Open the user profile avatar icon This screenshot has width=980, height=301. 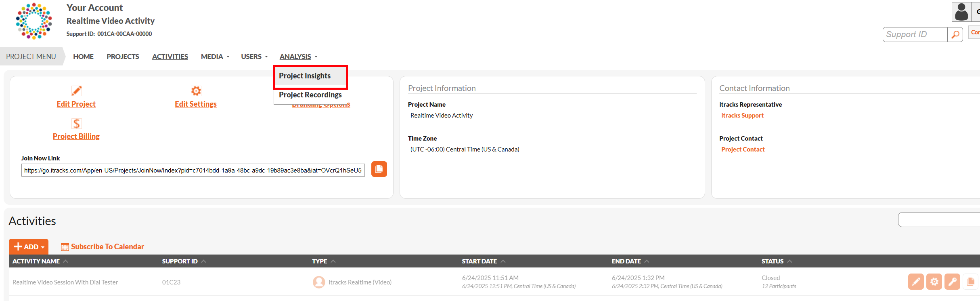coord(961,12)
